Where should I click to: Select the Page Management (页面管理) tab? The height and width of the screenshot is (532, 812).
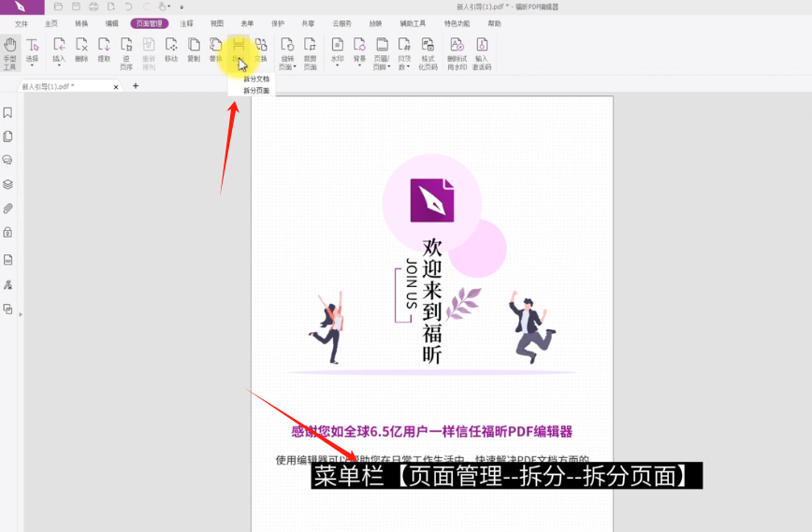pyautogui.click(x=149, y=23)
